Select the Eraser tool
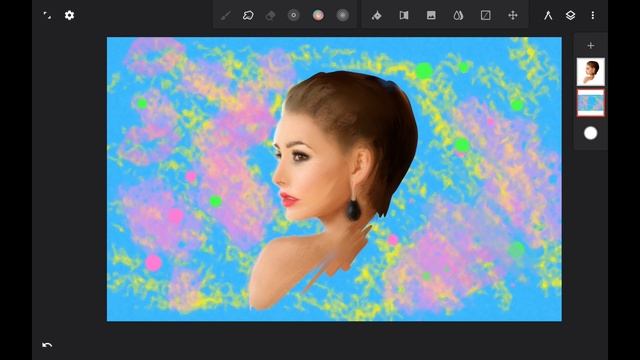This screenshot has height=360, width=640. click(x=270, y=16)
